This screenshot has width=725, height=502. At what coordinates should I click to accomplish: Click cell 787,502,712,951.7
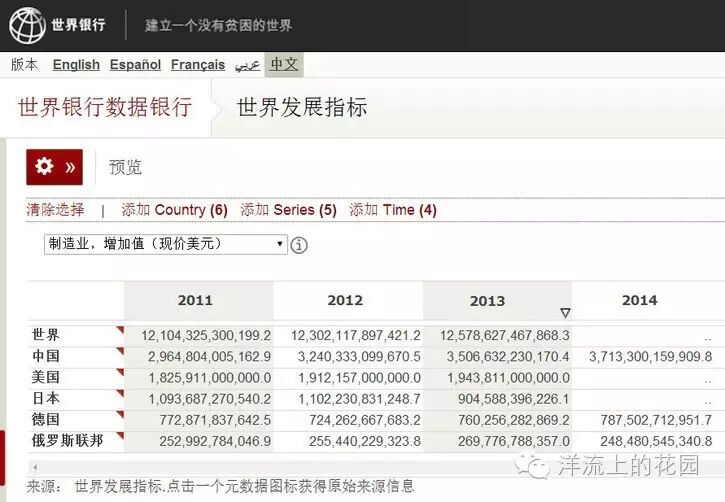coord(656,420)
